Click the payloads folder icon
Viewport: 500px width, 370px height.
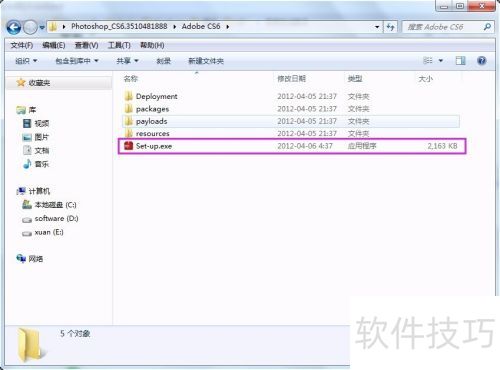click(x=128, y=121)
